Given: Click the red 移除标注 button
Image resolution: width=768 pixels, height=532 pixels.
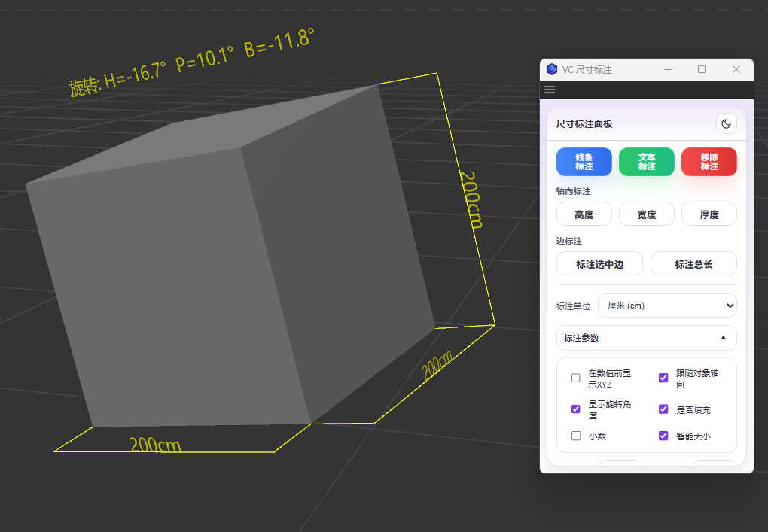Looking at the screenshot, I should click(709, 162).
